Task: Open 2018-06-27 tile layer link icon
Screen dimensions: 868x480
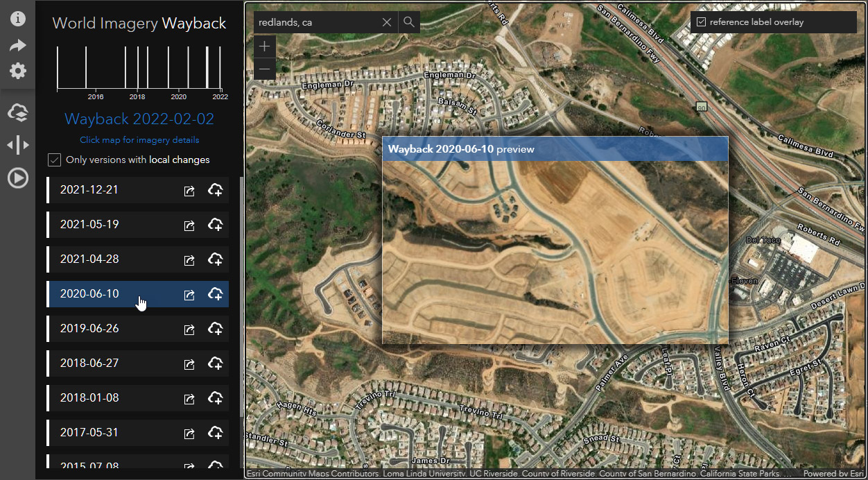Action: [189, 364]
